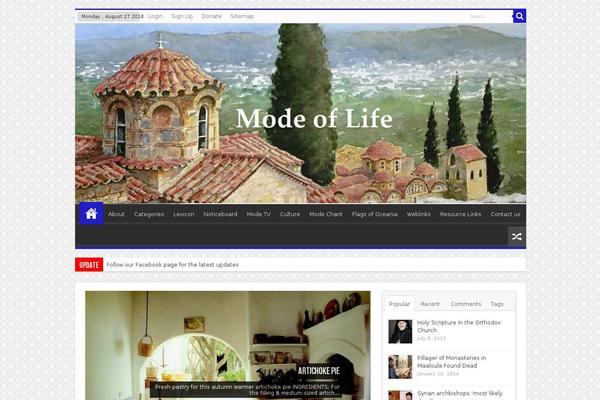This screenshot has height=400, width=600.
Task: Open the Donate link
Action: pos(212,16)
